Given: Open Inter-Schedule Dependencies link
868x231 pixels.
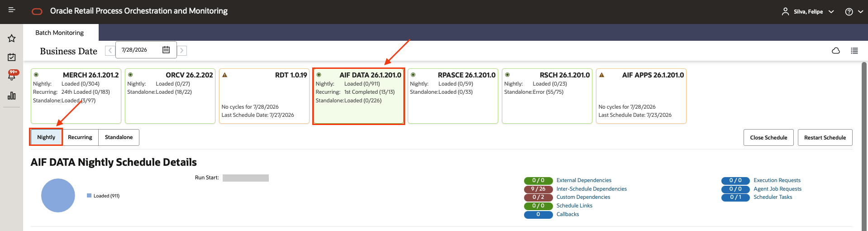Looking at the screenshot, I should (x=591, y=189).
